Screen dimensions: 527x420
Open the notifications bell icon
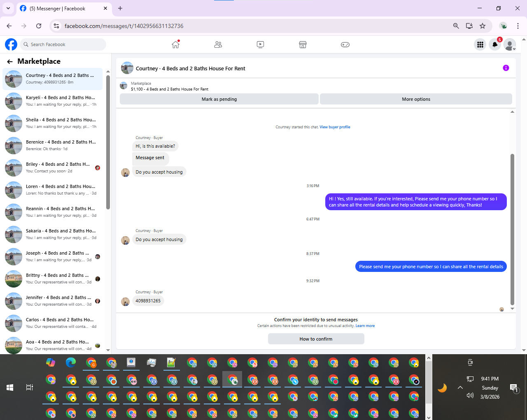click(495, 45)
